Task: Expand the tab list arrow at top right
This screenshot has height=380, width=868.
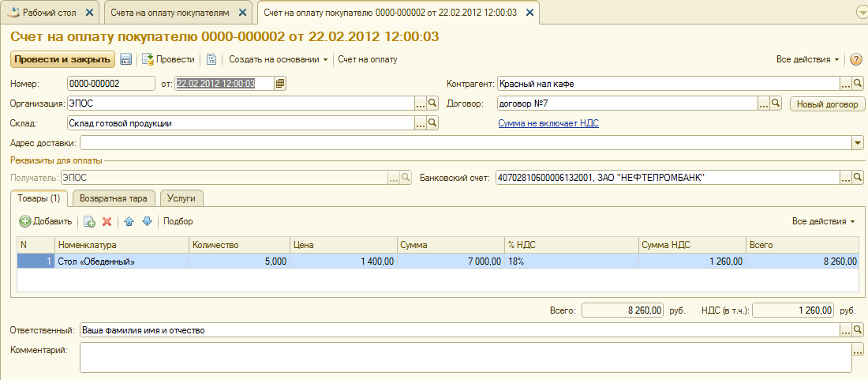Action: 861,13
